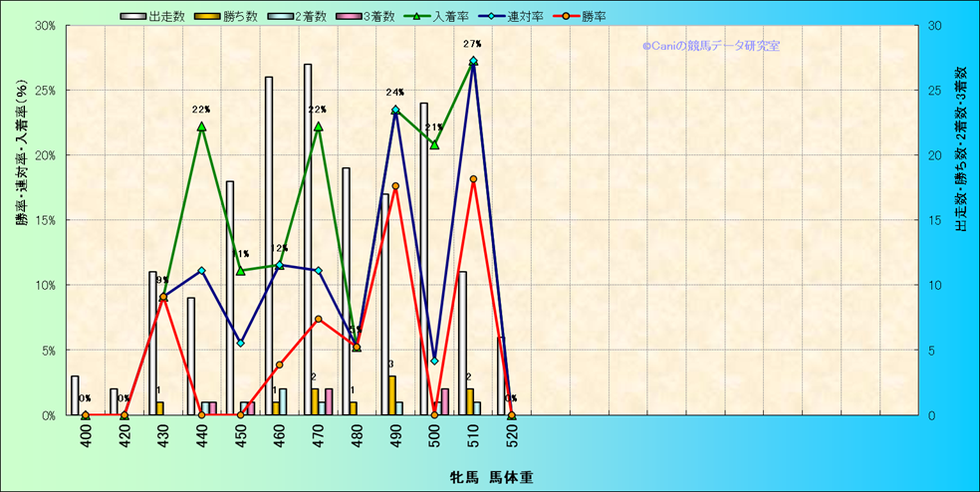Click the 勝ち数 legend swatch
Viewport: 980px width, 492px height.
click(x=207, y=17)
